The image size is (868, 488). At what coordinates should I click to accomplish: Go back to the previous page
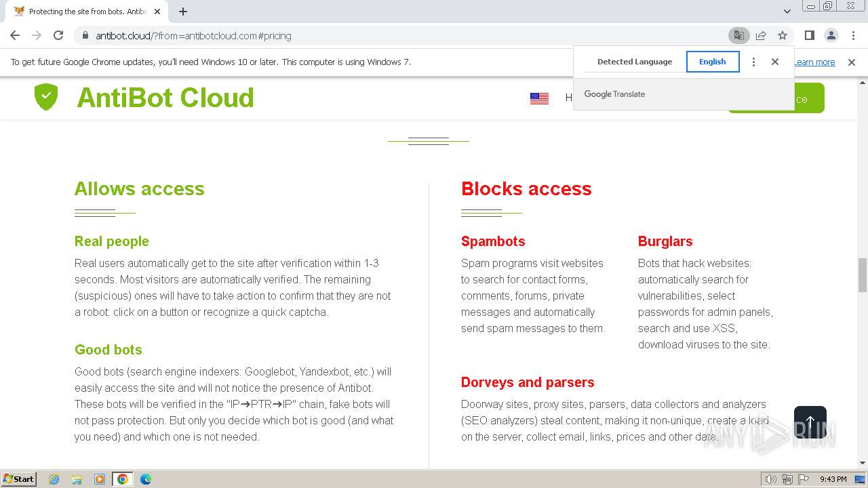point(15,35)
